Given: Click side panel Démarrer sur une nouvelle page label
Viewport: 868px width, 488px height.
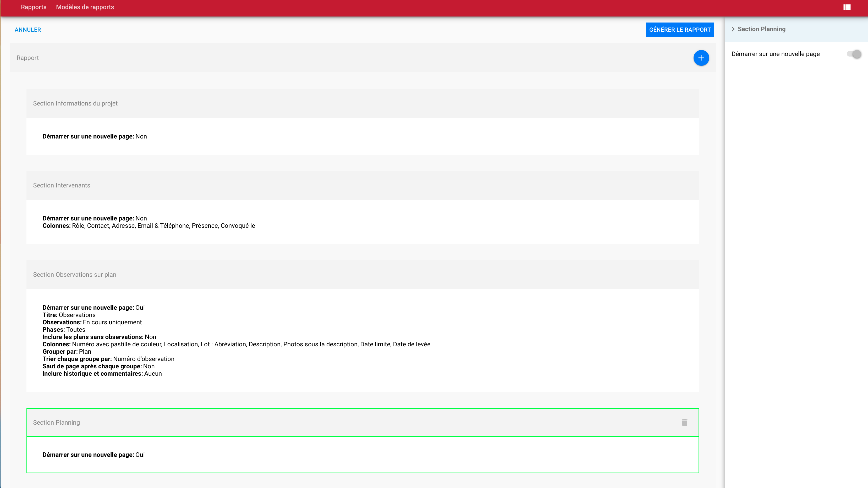Looking at the screenshot, I should click(x=775, y=54).
